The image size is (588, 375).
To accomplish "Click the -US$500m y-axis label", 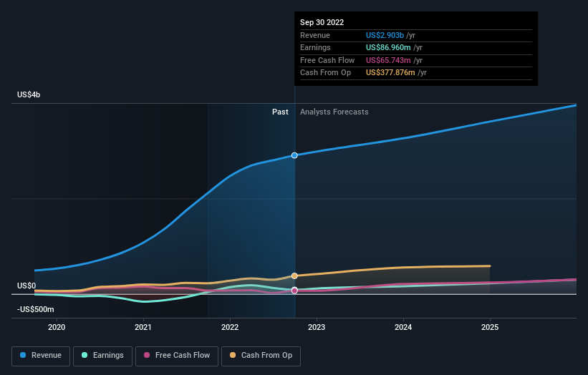I will (x=36, y=309).
